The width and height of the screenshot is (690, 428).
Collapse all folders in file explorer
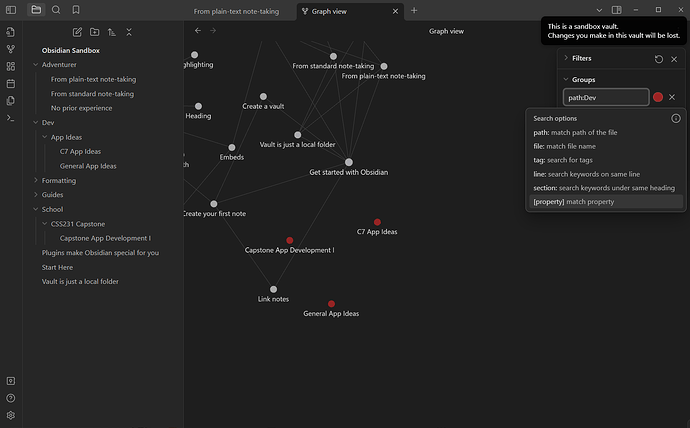point(129,32)
